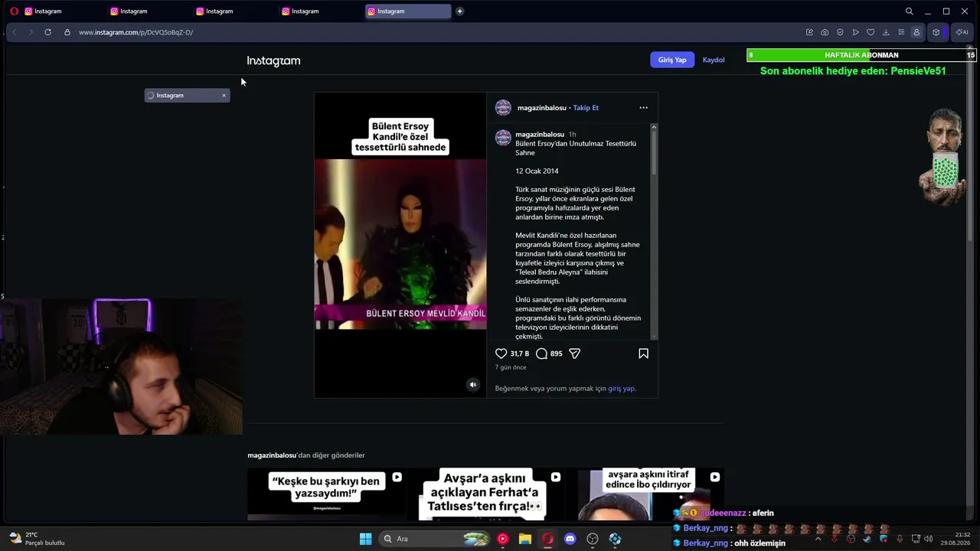The image size is (980, 551).
Task: Open the 'Avşar'a aşkını açıklayan Ferhat'a' thumbnail
Action: 485,494
